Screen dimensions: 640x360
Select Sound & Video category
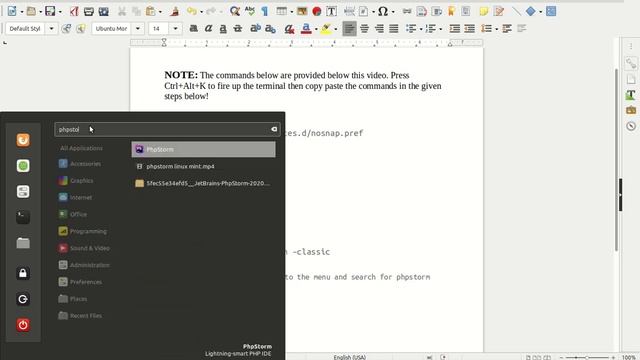84,248
